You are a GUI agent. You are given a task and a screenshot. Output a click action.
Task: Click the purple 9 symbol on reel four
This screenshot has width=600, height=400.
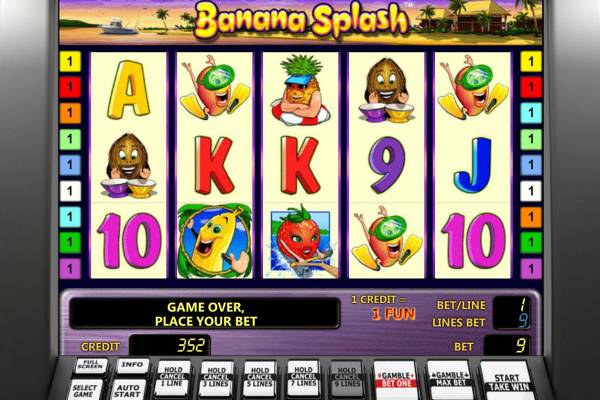pos(386,165)
